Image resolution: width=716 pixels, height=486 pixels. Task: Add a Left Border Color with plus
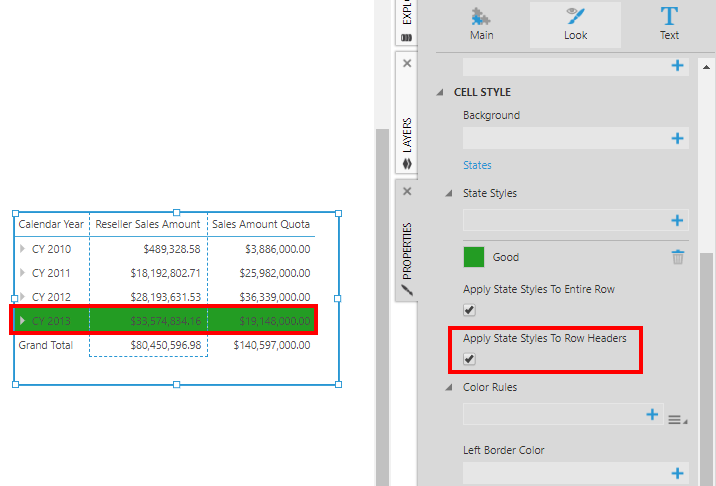(x=677, y=473)
